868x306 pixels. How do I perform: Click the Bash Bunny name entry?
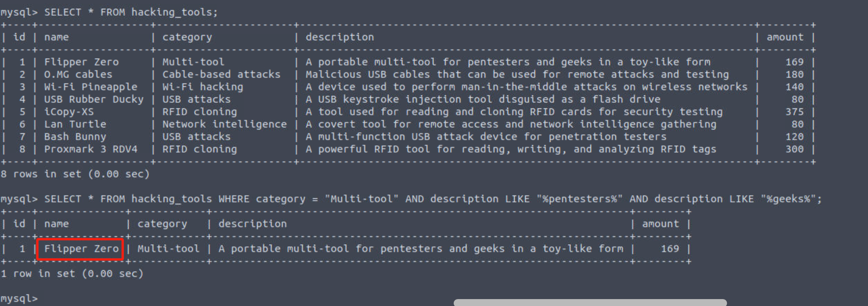click(75, 137)
